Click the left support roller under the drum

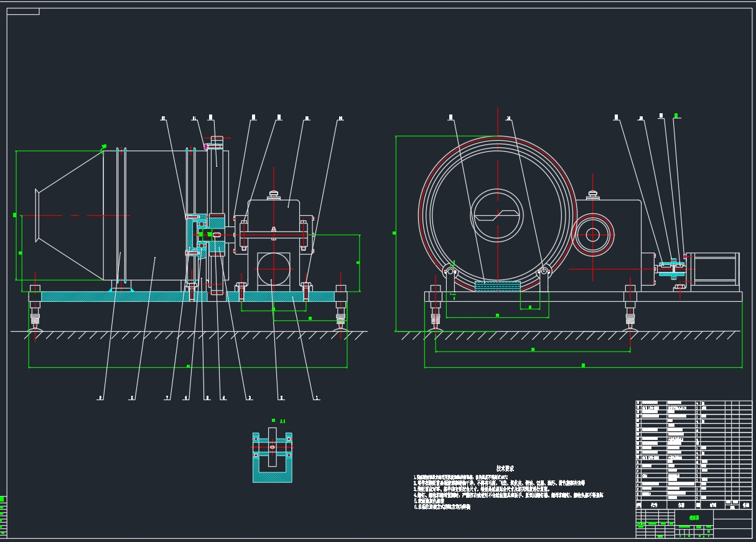[x=450, y=271]
